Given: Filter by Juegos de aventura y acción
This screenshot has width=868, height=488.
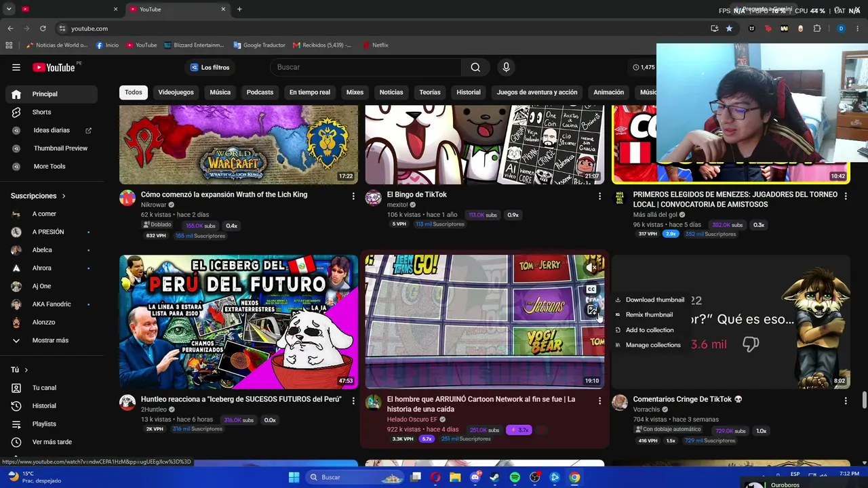Looking at the screenshot, I should (x=537, y=92).
